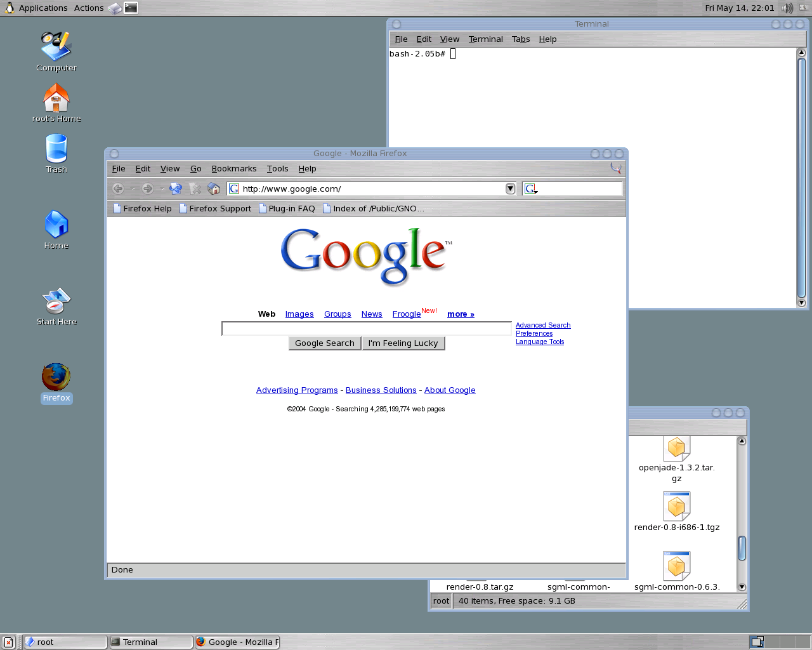This screenshot has width=812, height=650.
Task: Click the clock showing Fri May 14
Action: tap(740, 8)
